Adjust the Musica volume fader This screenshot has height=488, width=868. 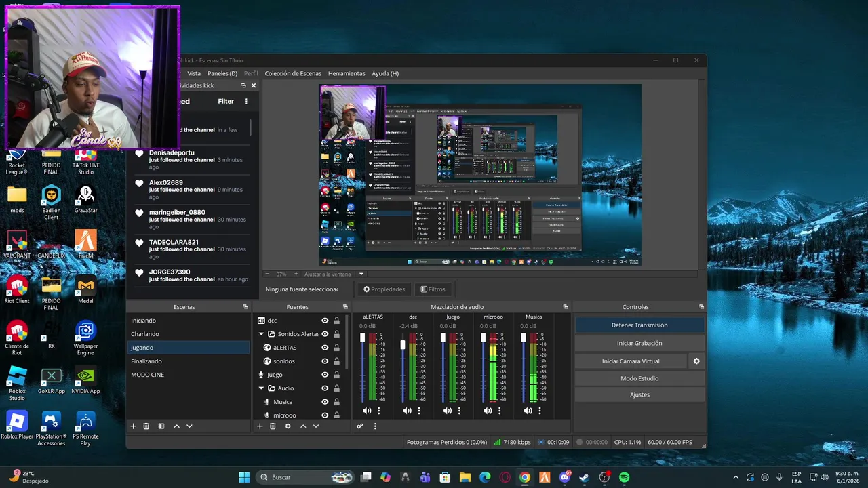[524, 338]
